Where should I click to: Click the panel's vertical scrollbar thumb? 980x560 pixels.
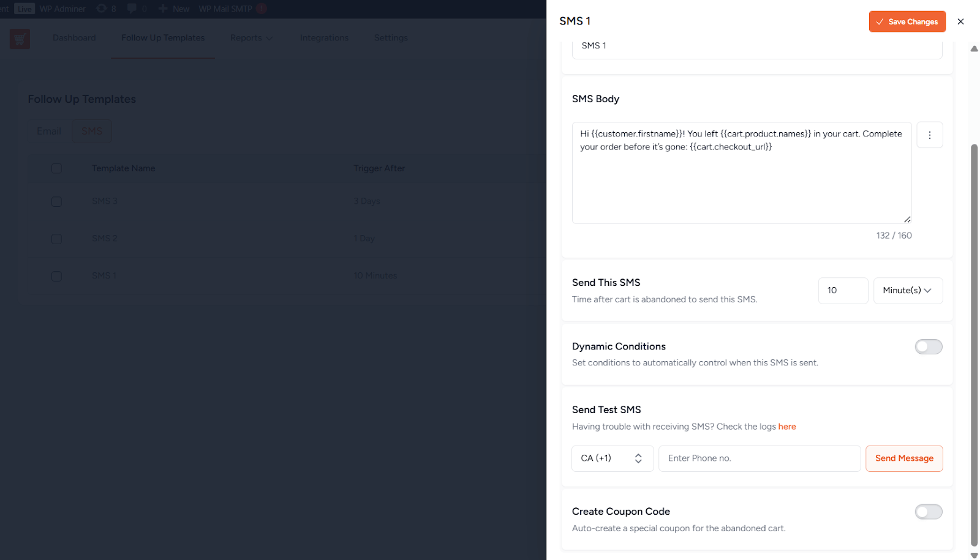(x=974, y=343)
